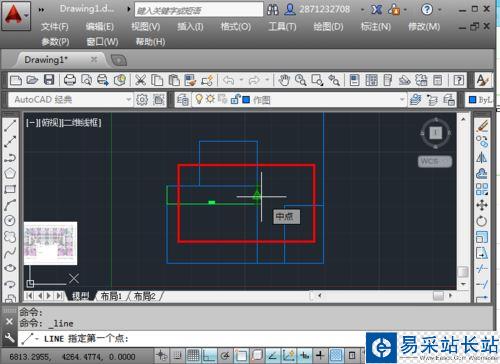This screenshot has width=500, height=364.
Task: Select the Arc tool
Action: coord(10,205)
